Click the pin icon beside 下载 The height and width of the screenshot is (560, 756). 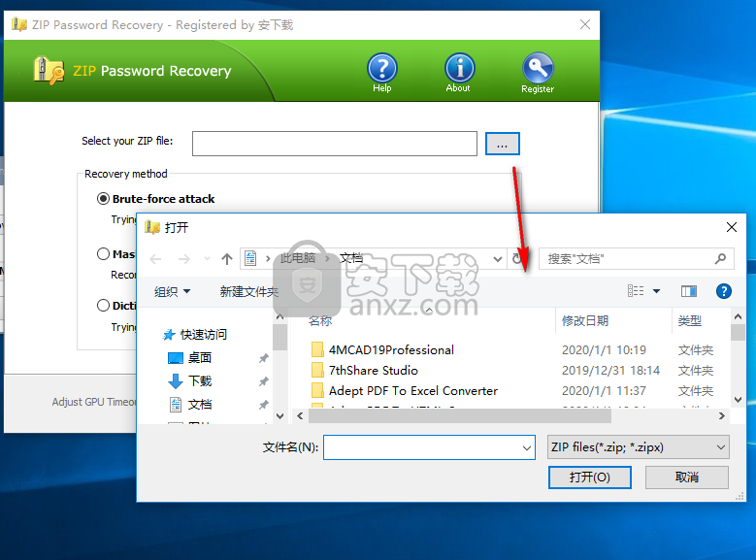263,381
